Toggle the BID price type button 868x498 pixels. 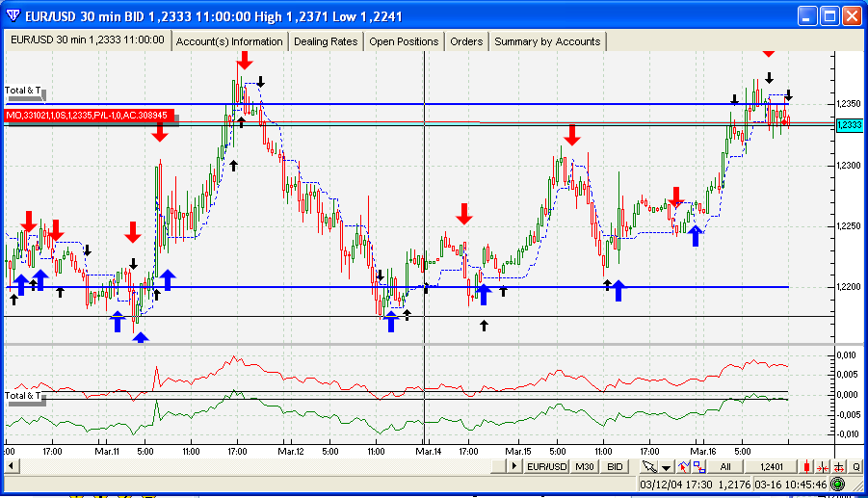click(615, 466)
